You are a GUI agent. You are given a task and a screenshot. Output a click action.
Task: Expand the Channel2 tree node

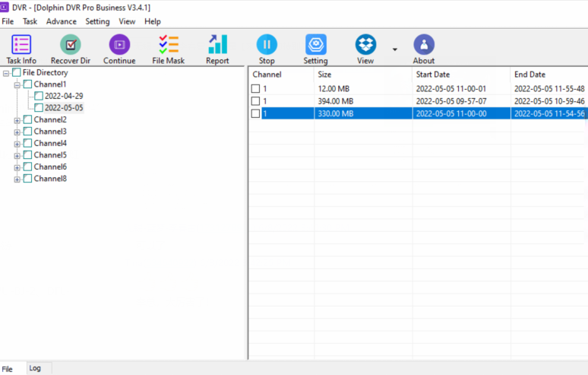tap(17, 120)
